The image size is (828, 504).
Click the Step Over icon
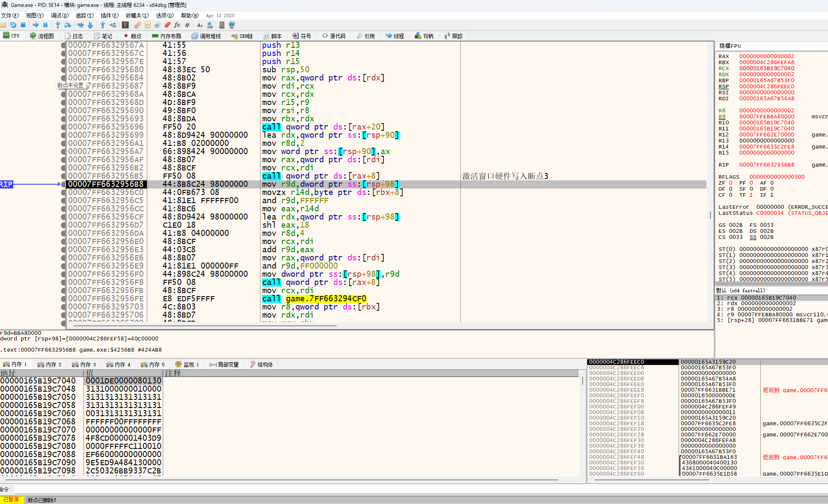(68, 25)
